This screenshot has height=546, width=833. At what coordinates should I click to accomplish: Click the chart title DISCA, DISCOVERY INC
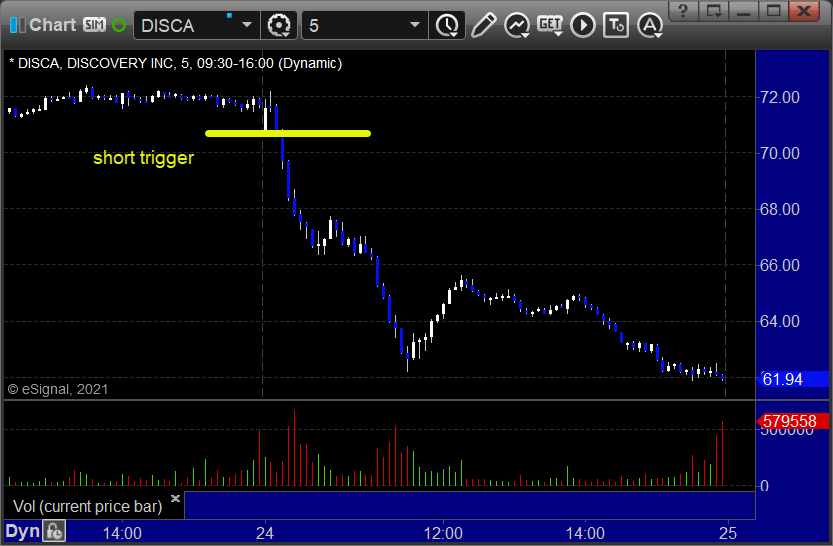coord(90,63)
